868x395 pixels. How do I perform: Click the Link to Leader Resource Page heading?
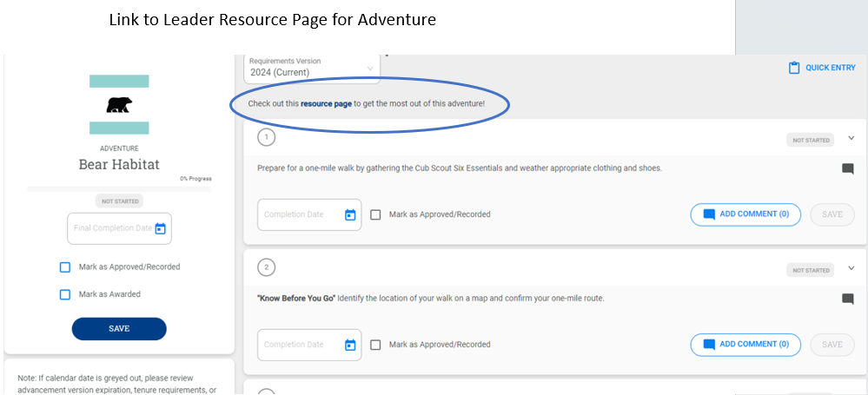272,20
